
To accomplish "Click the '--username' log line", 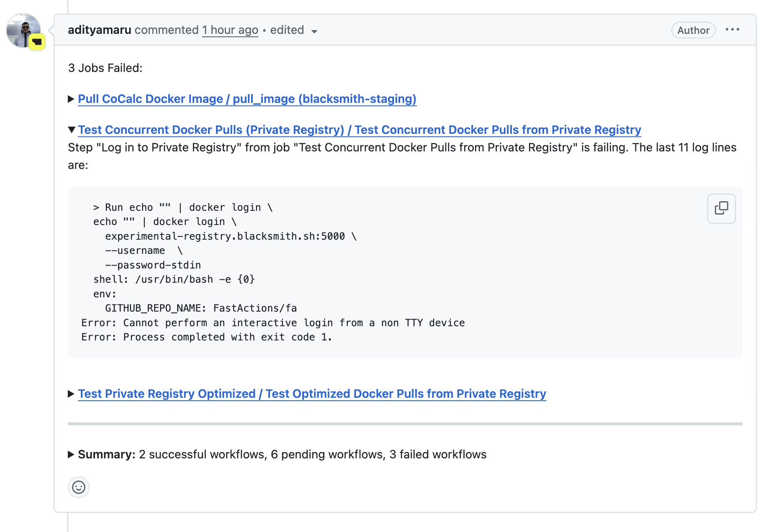I will 144,251.
